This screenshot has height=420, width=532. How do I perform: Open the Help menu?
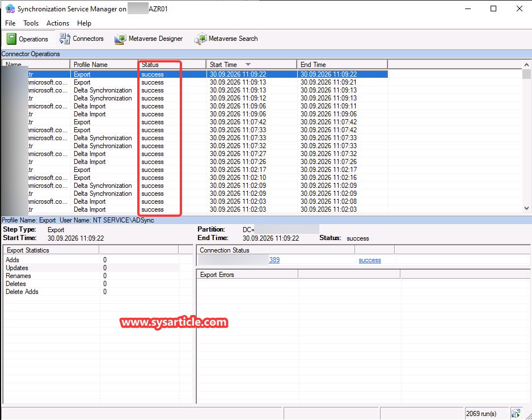84,23
